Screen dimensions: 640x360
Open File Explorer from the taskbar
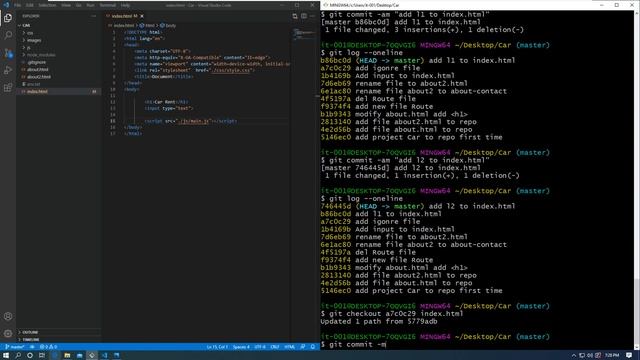point(67,356)
